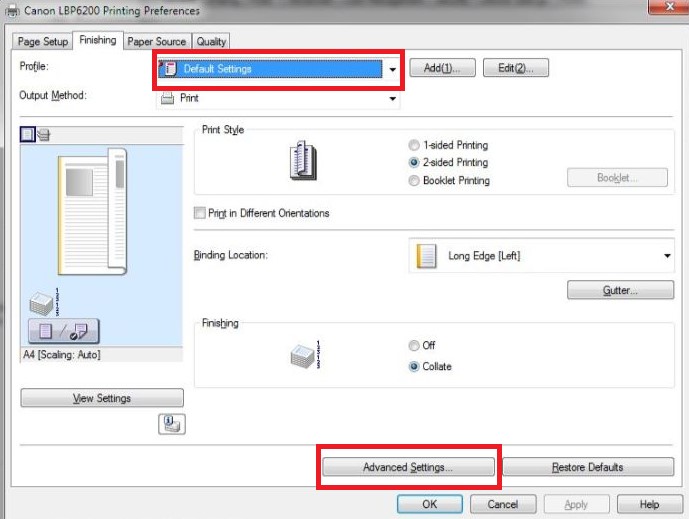689x519 pixels.
Task: Open the Gutter... settings
Action: pos(620,290)
